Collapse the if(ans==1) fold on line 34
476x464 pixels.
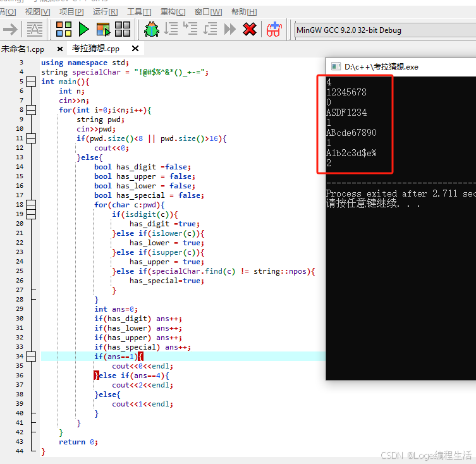tap(31, 357)
